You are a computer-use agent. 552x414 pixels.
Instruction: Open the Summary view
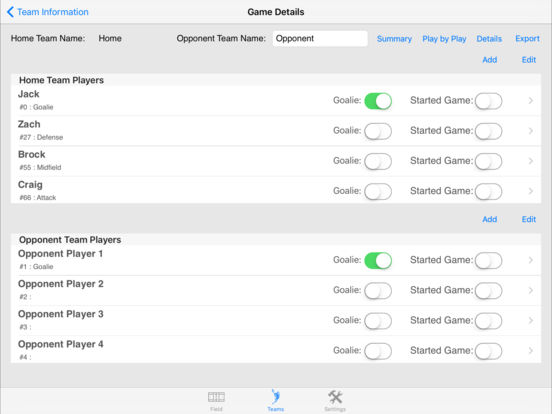click(x=394, y=39)
